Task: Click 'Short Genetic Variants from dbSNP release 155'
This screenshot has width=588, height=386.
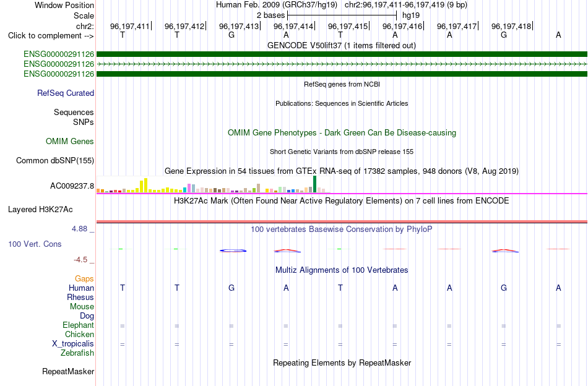Action: pyautogui.click(x=342, y=152)
